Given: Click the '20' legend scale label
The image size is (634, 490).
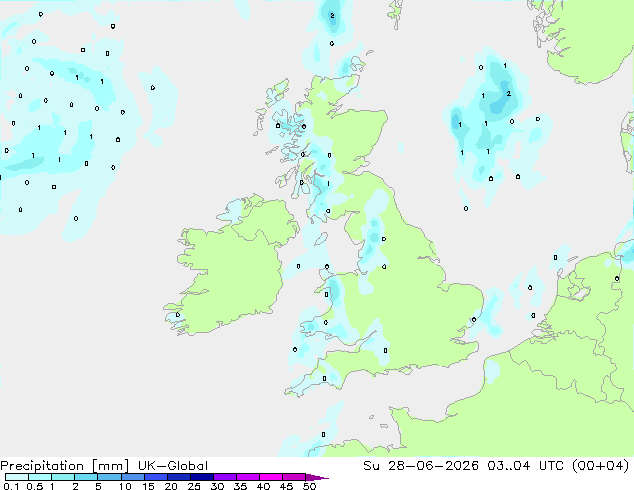Looking at the screenshot, I should point(171,486).
